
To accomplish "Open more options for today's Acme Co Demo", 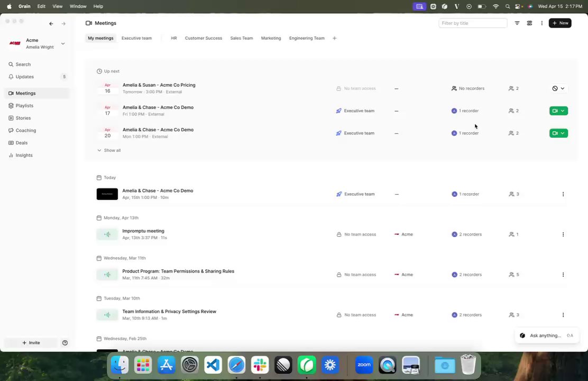I will (563, 194).
